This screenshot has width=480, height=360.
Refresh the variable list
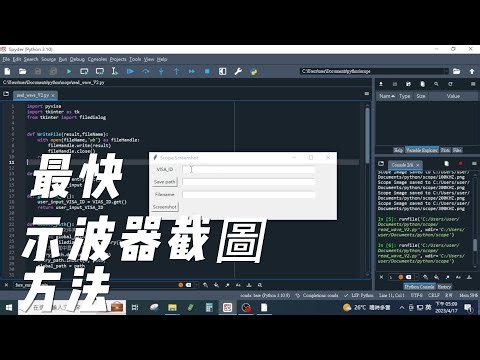coord(450,84)
